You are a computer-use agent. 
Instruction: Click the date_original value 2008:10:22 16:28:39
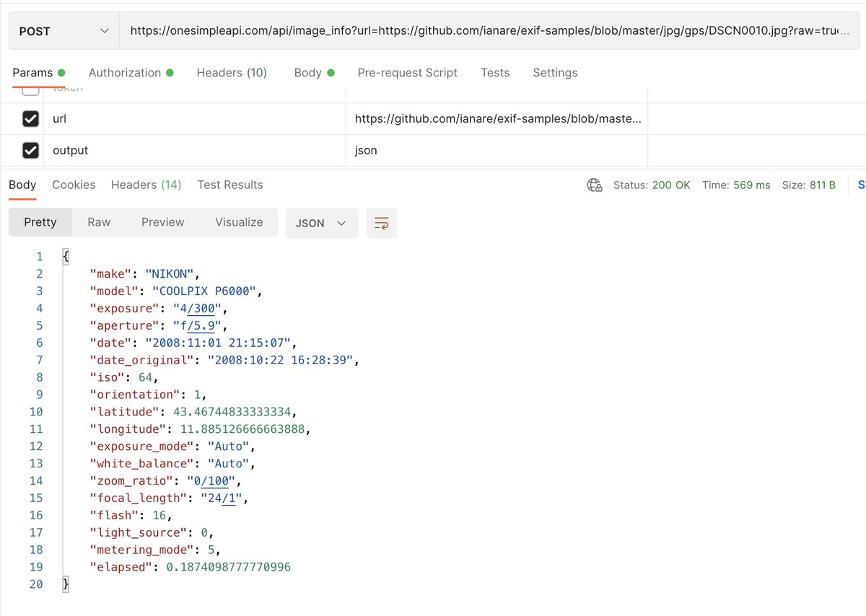(x=281, y=360)
